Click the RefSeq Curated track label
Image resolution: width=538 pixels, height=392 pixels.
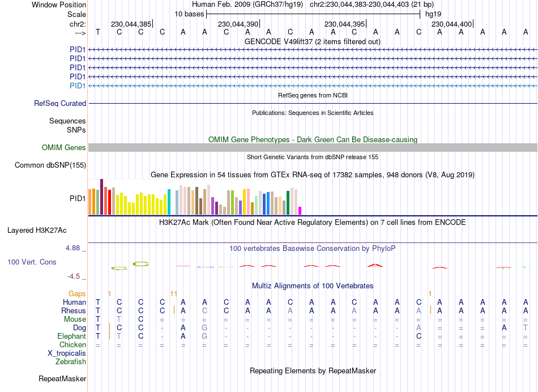point(60,103)
